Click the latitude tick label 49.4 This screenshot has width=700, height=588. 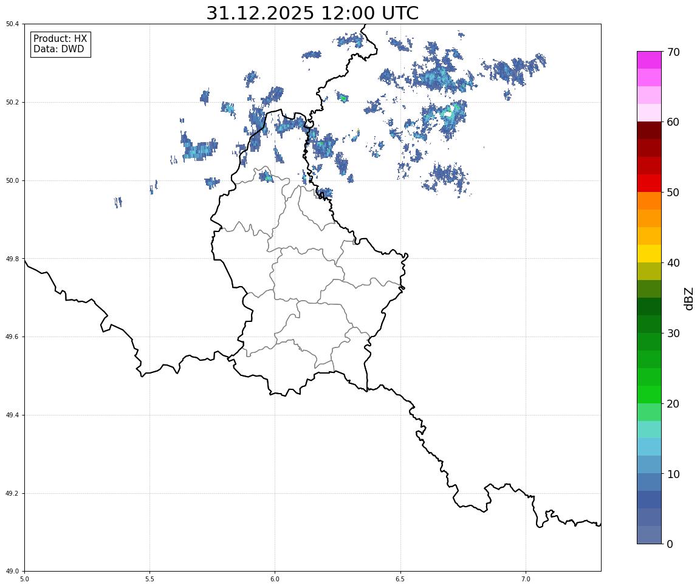pyautogui.click(x=12, y=415)
